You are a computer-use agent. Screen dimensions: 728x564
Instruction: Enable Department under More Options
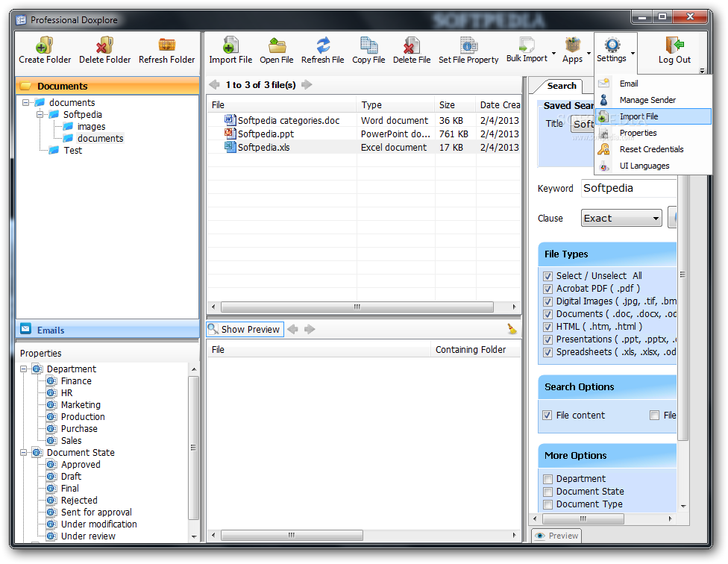coord(547,479)
